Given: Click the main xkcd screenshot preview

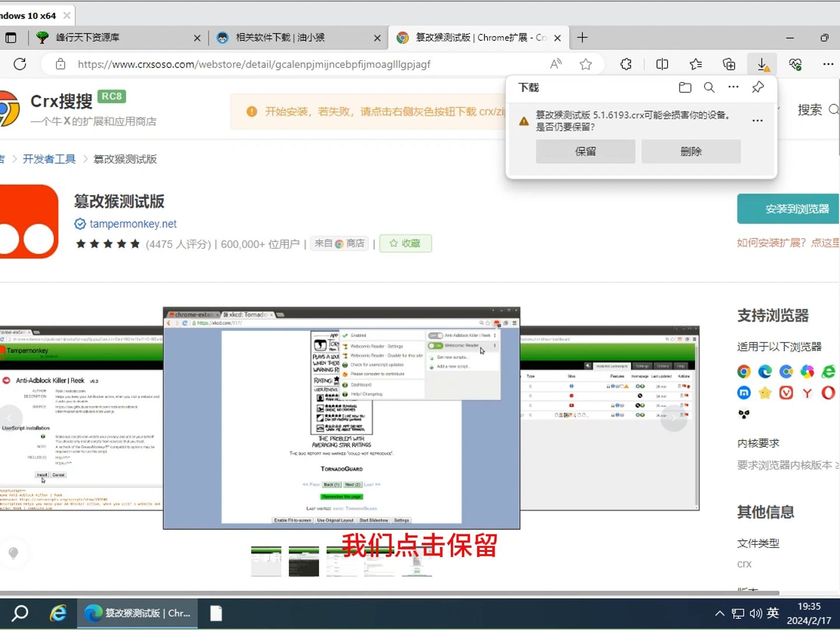Looking at the screenshot, I should point(341,418).
